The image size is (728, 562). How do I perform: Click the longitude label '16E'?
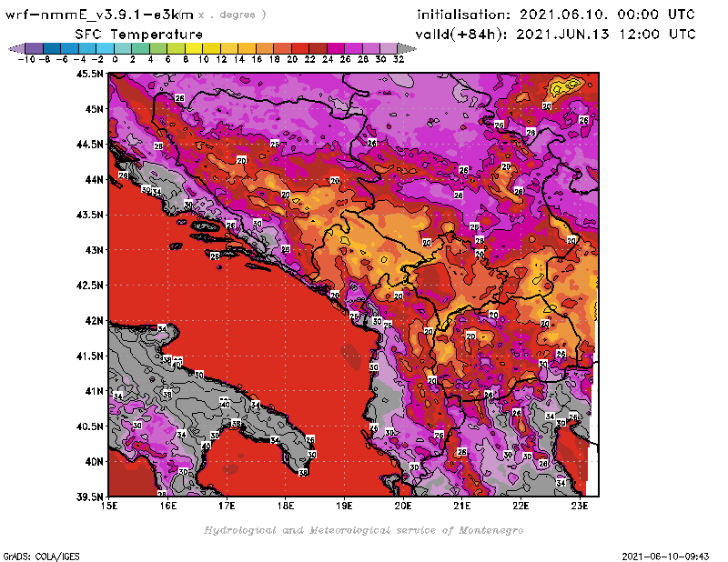(x=168, y=506)
